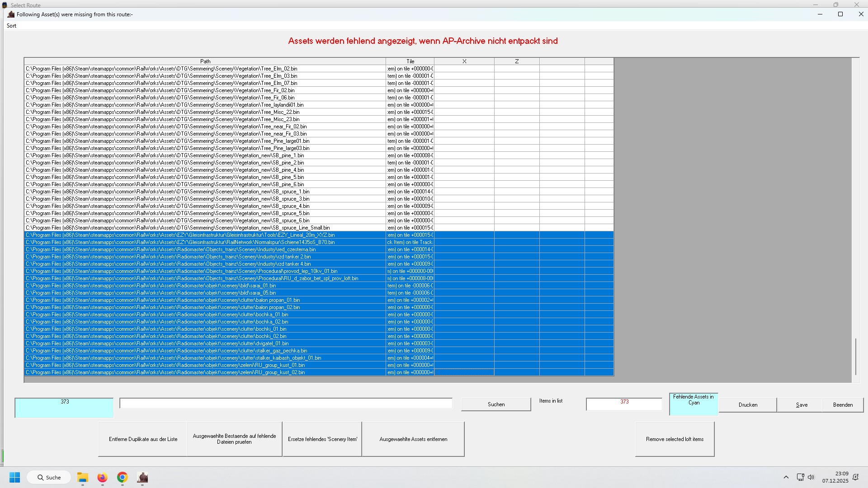Click Ausgewaehlte Assets entfernen button
Viewport: 868px width, 488px height.
click(413, 439)
